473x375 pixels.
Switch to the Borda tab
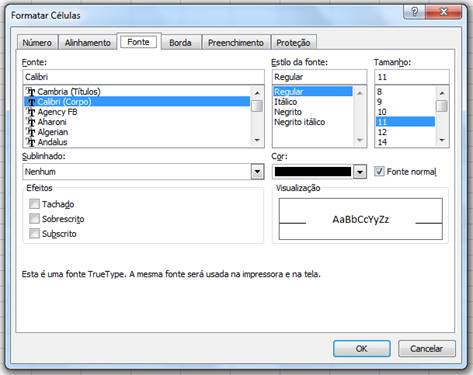pos(180,43)
